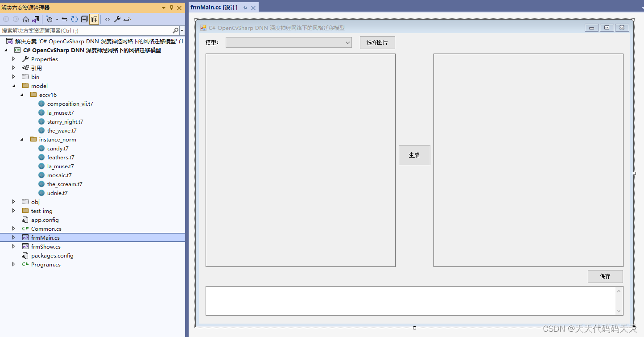Click the Home icon in Solution Explorer

coord(26,19)
